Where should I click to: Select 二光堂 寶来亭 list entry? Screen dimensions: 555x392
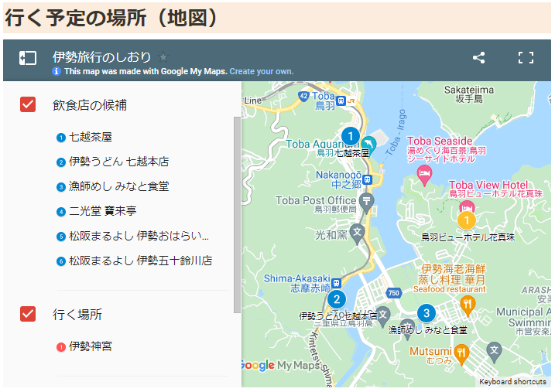(103, 211)
